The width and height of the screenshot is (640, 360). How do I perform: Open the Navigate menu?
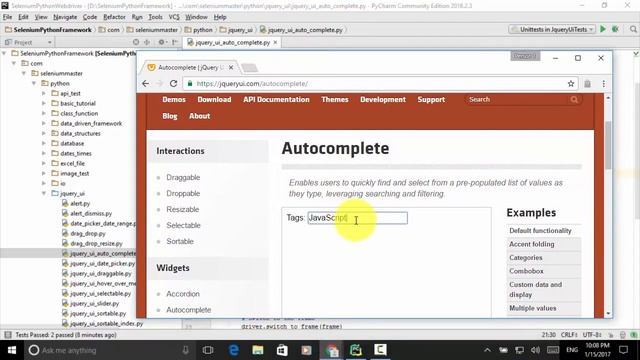(65, 17)
